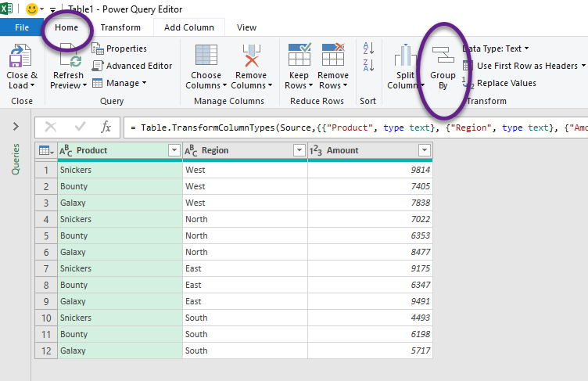Expand the Queries pane chevron

16,127
